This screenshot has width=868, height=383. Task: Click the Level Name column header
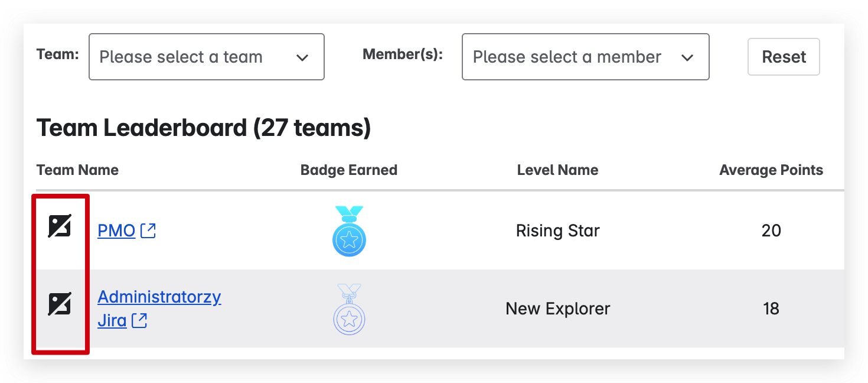click(x=557, y=170)
